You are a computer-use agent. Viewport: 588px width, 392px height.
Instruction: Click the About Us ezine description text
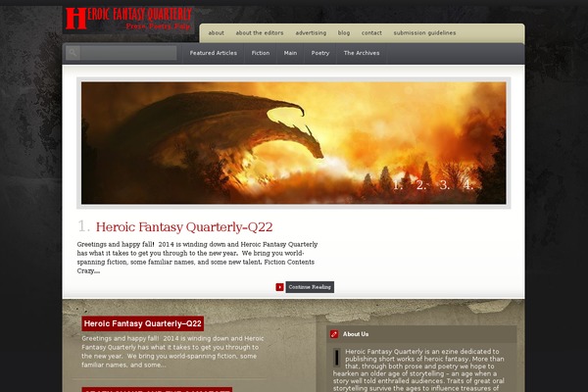418,369
